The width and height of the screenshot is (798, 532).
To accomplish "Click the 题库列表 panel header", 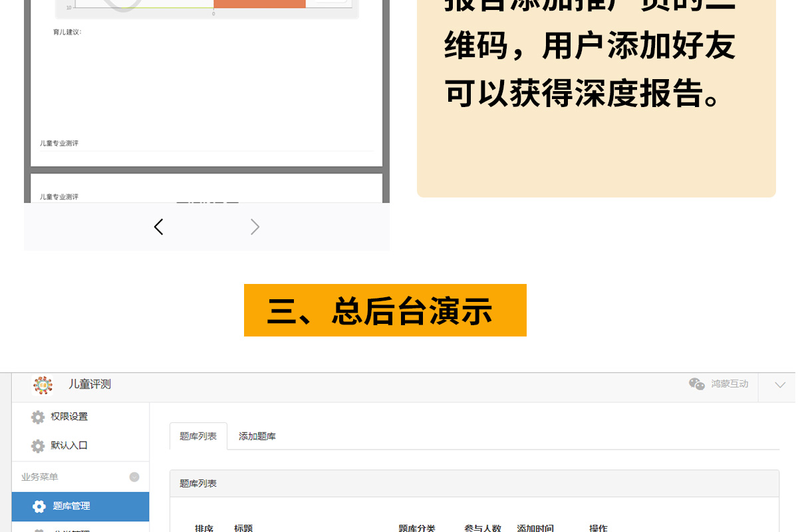I will pos(474,483).
